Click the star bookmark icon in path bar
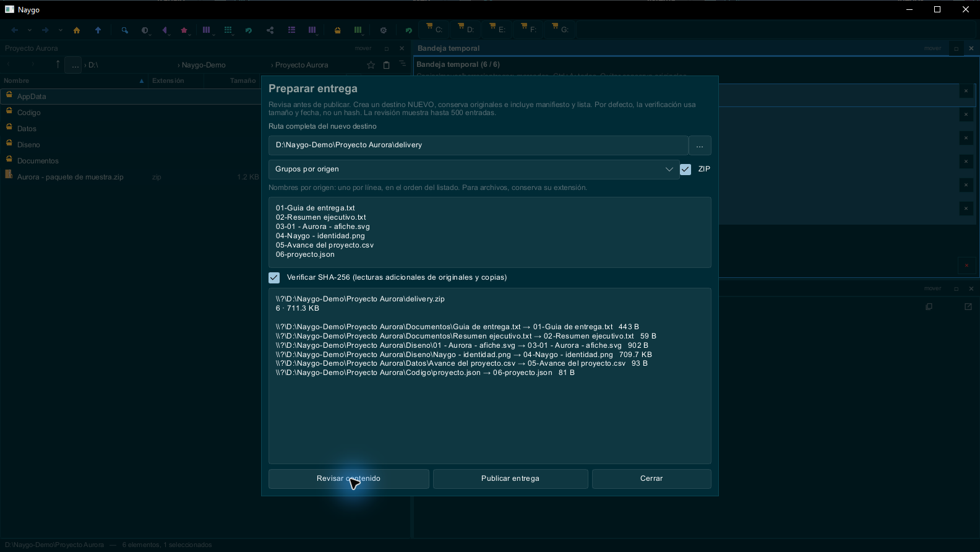 371,65
